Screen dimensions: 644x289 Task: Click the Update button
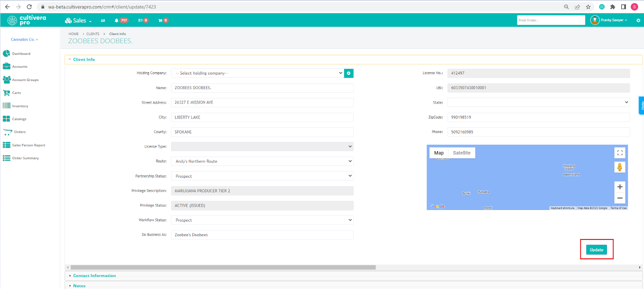597,250
